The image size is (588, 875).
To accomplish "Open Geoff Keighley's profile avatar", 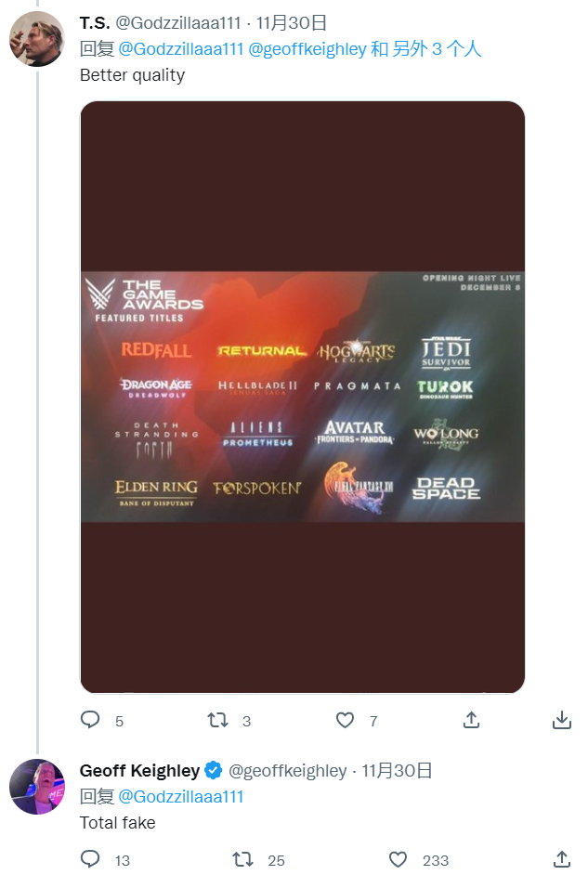I will [x=37, y=787].
